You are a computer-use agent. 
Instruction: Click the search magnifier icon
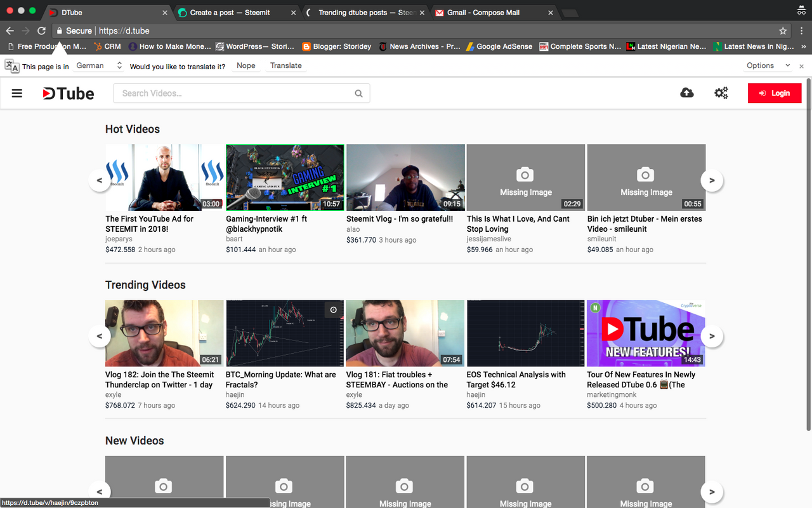pos(358,93)
